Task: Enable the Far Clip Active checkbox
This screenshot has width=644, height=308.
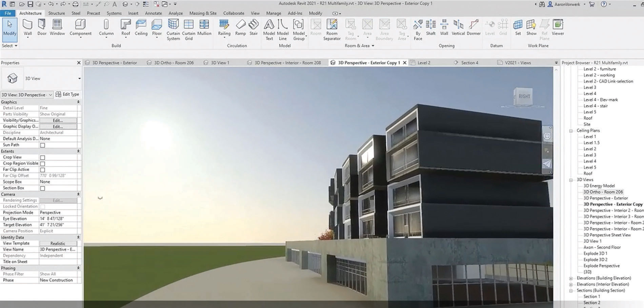Action: (42, 170)
